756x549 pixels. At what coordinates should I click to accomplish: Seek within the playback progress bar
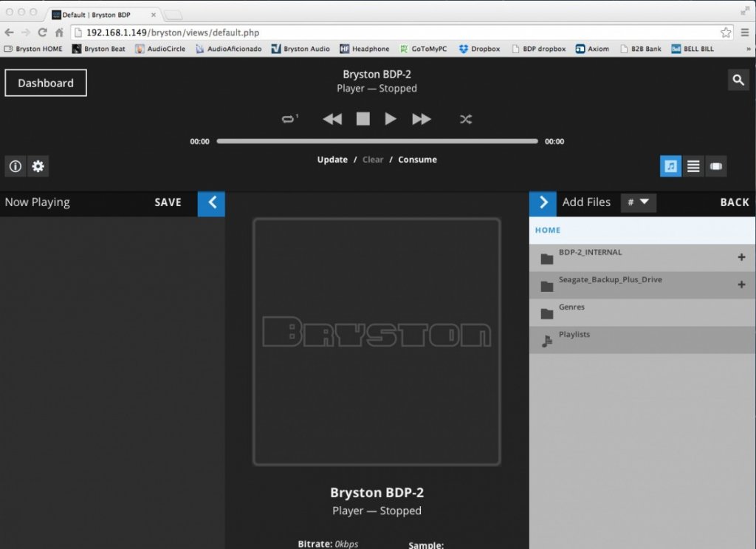[x=377, y=141]
